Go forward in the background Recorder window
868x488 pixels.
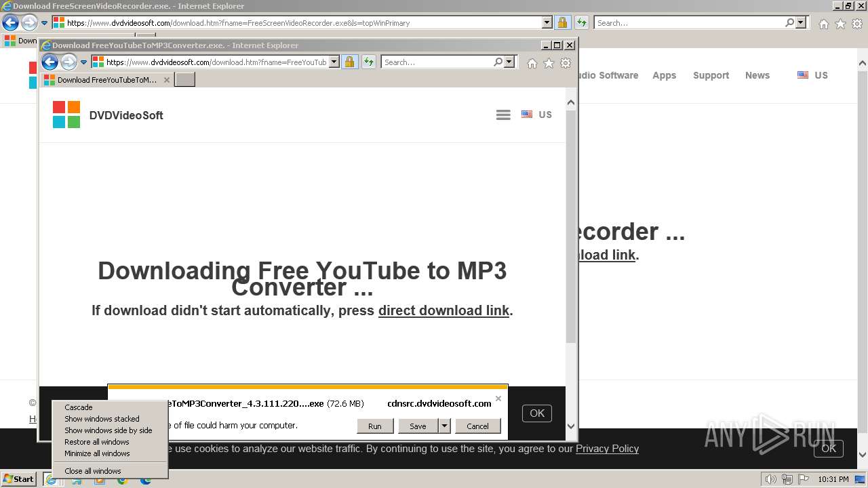tap(29, 22)
